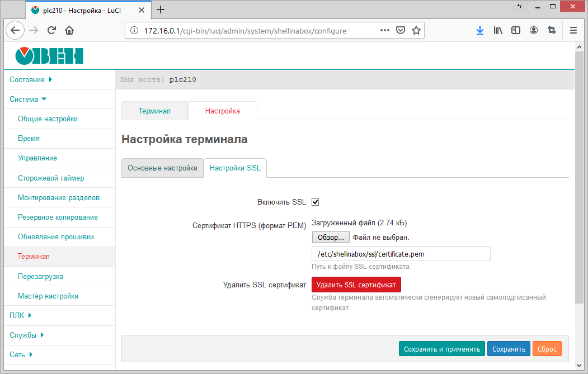Reload the page with the refresh icon
The image size is (588, 374).
(x=51, y=31)
